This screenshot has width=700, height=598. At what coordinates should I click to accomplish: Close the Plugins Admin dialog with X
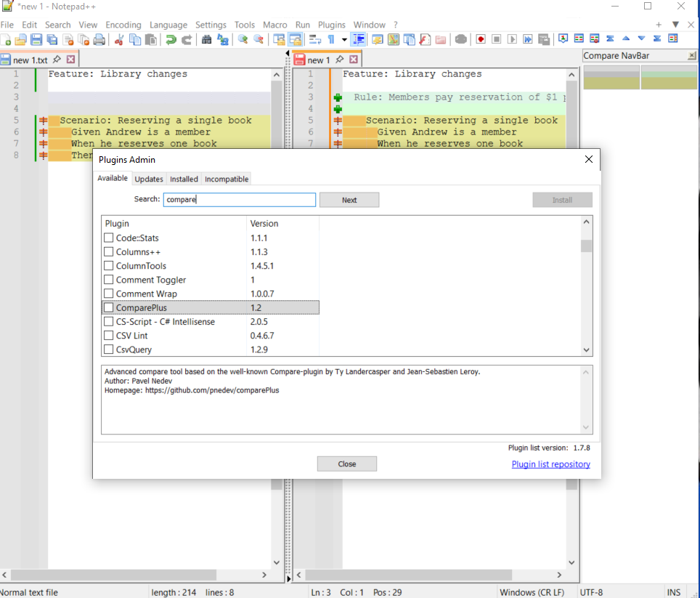click(588, 159)
